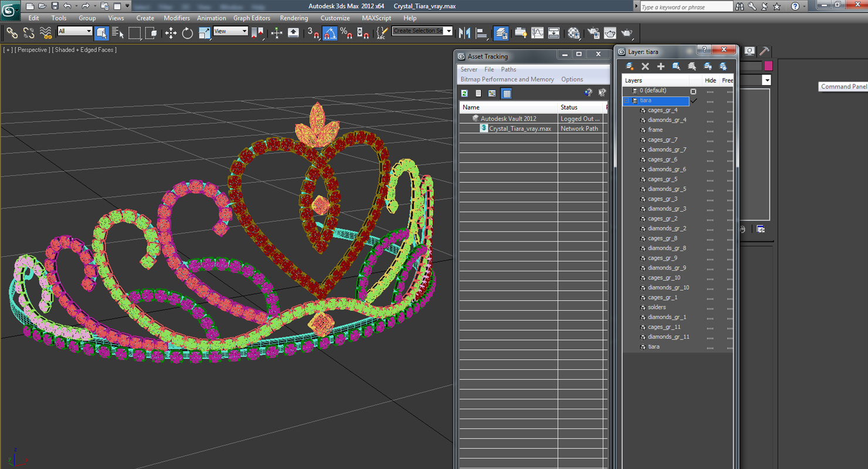Collapse the tiara layer tree
Viewport: 868px width, 469px height.
(626, 101)
